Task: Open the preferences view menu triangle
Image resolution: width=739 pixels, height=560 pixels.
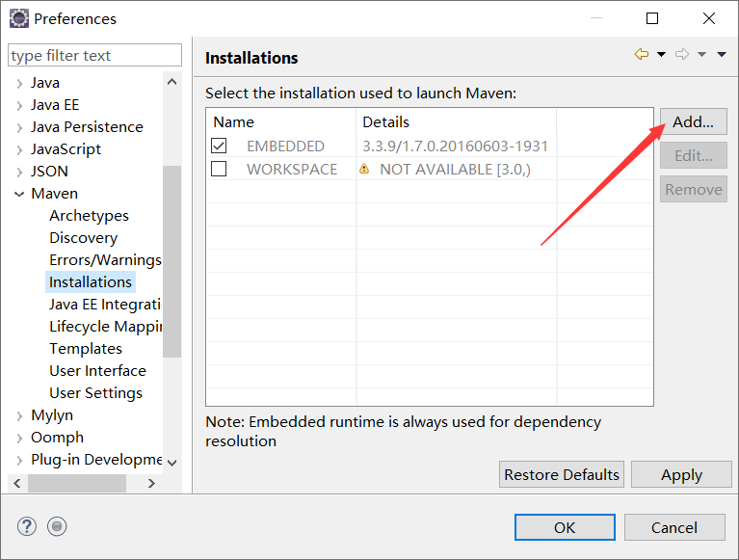Action: click(722, 54)
